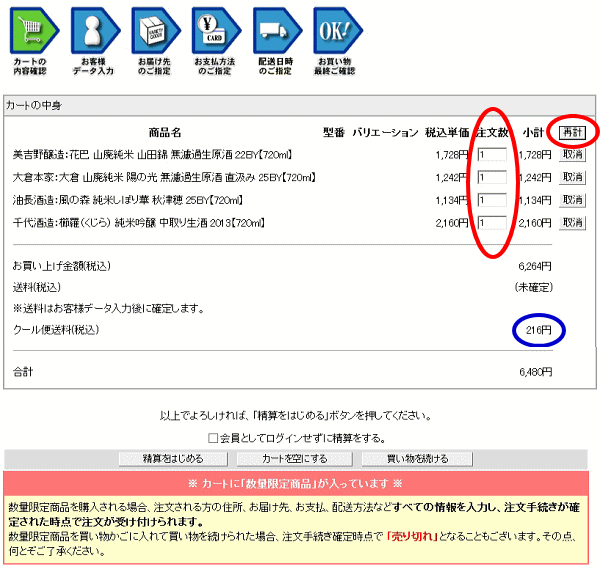Click the 6,264円 purchase amount
Viewport: 600px width, 569px height.
tap(535, 266)
